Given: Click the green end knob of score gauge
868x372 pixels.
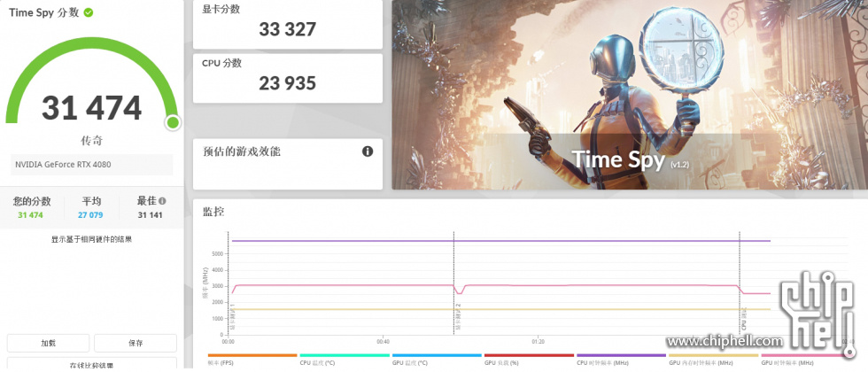Looking at the screenshot, I should click(174, 122).
